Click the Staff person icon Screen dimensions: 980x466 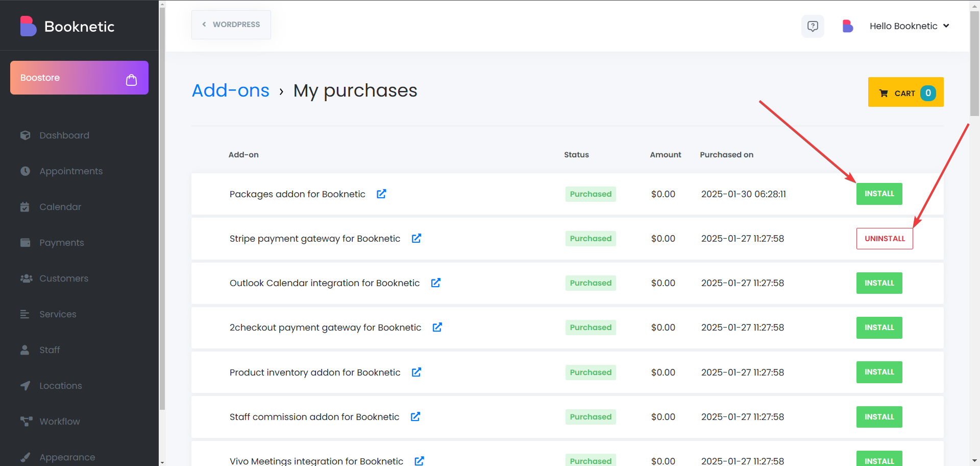tap(24, 350)
